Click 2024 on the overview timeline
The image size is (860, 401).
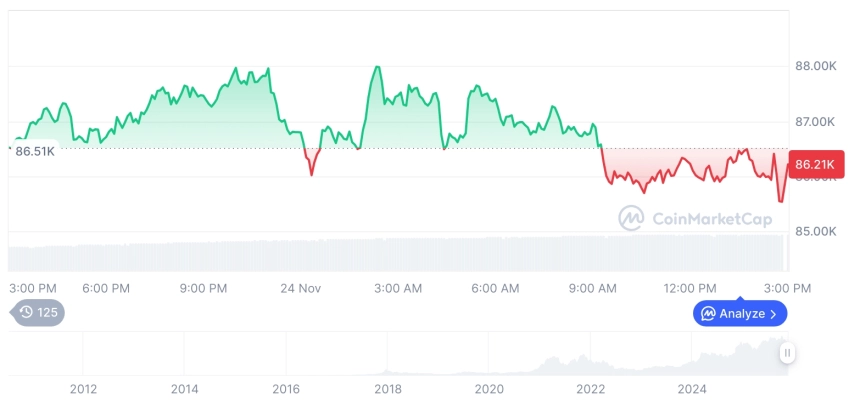pos(692,389)
